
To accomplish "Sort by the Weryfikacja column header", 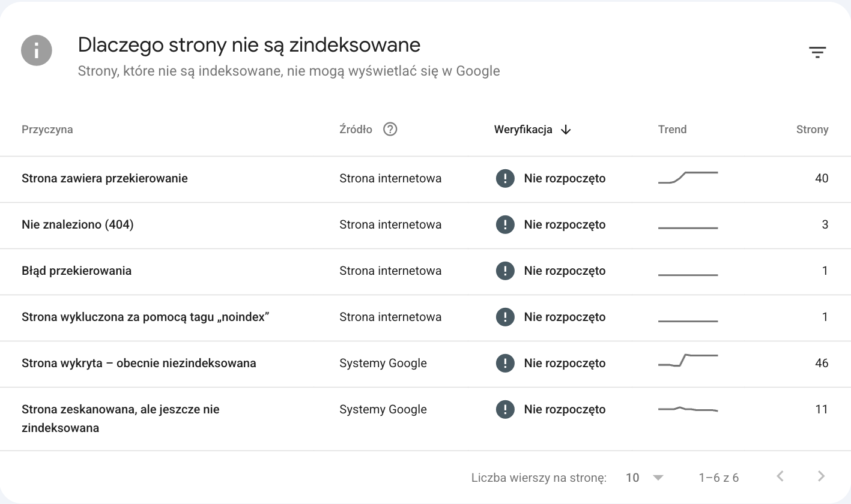I will [x=523, y=130].
